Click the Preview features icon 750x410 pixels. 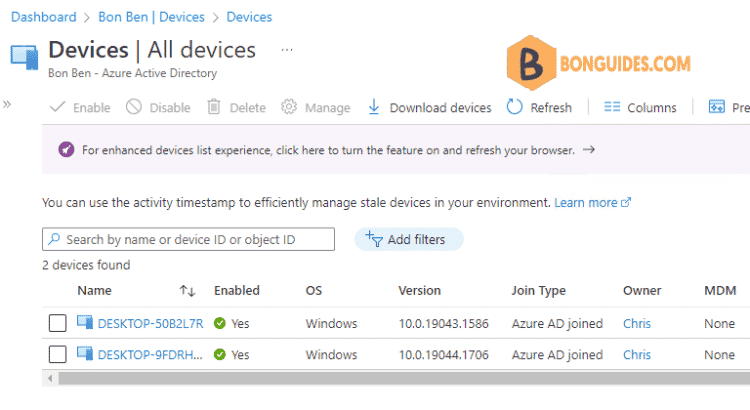coord(717,108)
